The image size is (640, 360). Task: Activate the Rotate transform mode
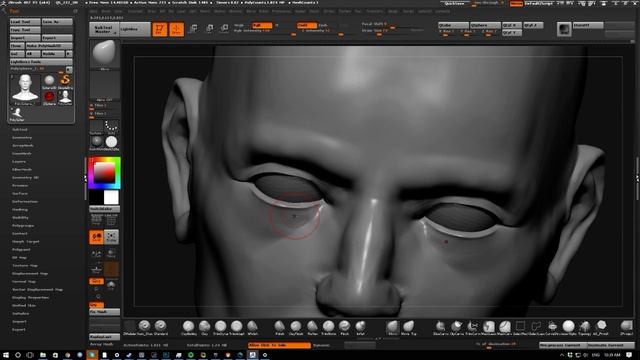[224, 29]
